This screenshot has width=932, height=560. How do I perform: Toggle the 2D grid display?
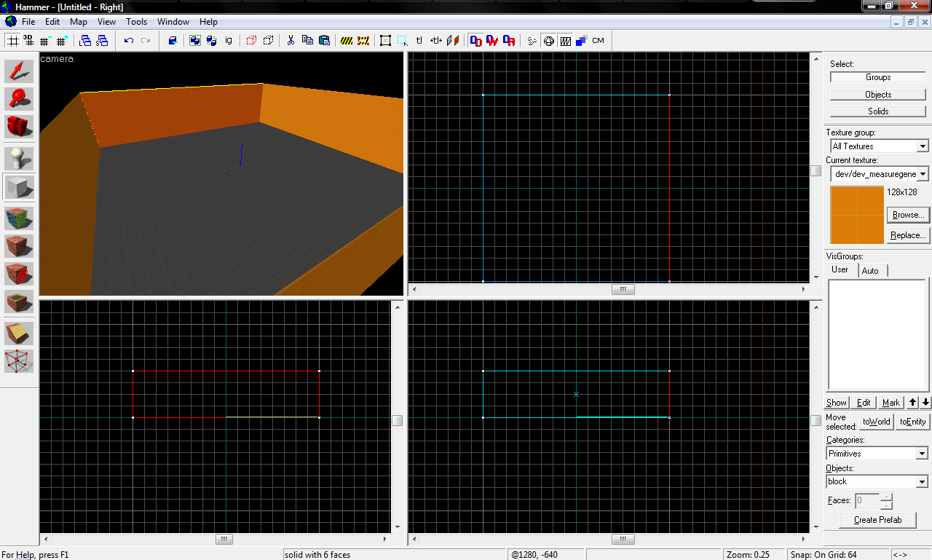[13, 41]
